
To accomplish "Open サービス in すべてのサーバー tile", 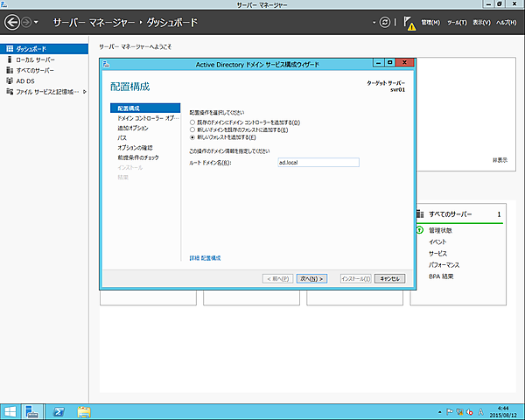I will [437, 254].
